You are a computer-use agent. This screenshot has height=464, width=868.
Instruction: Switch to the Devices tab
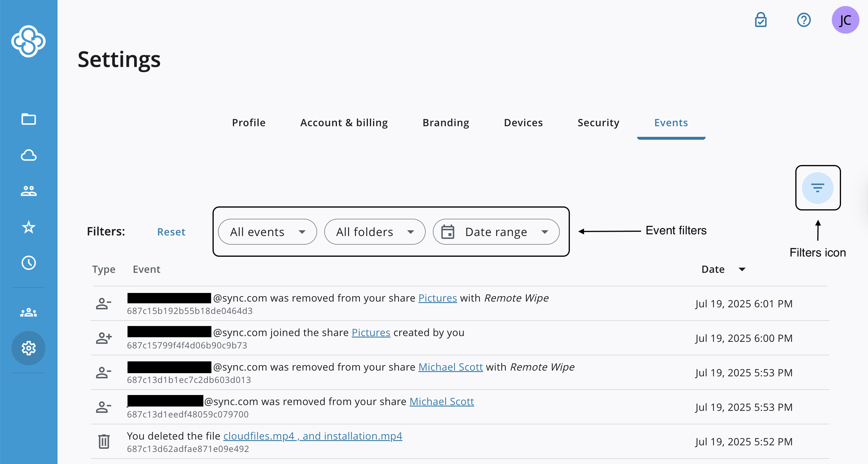pos(523,123)
